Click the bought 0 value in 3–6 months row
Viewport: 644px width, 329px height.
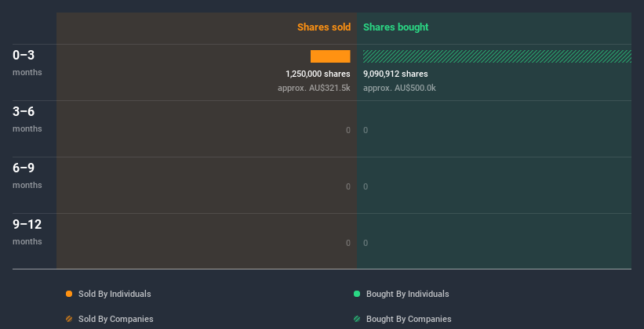(366, 131)
